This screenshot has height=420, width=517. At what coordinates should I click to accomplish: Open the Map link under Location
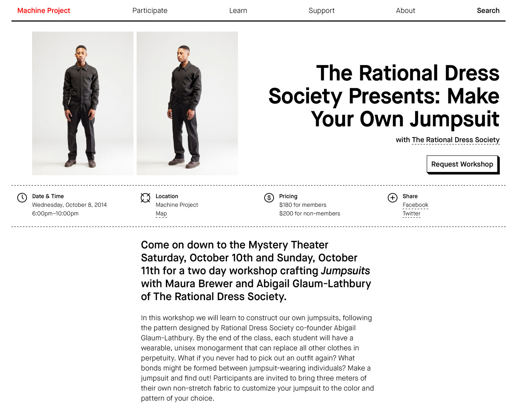[161, 214]
